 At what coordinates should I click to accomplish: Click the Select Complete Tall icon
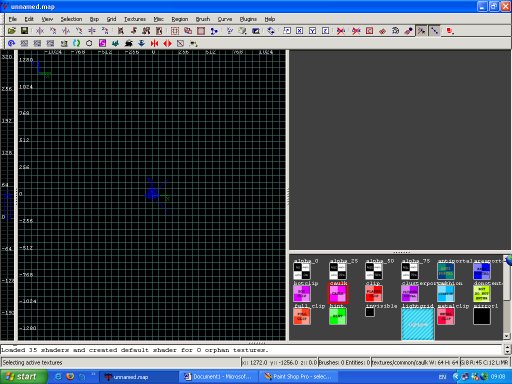(x=121, y=31)
